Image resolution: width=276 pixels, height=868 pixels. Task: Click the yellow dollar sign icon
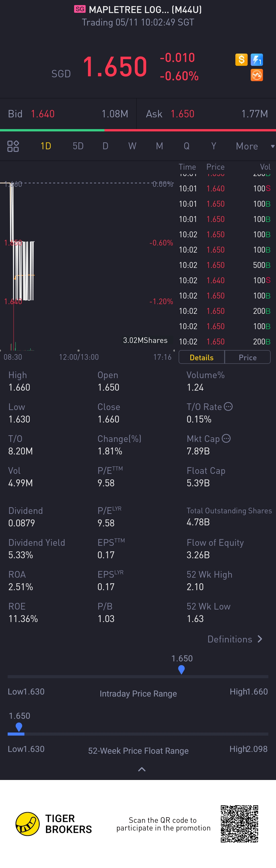pyautogui.click(x=241, y=60)
